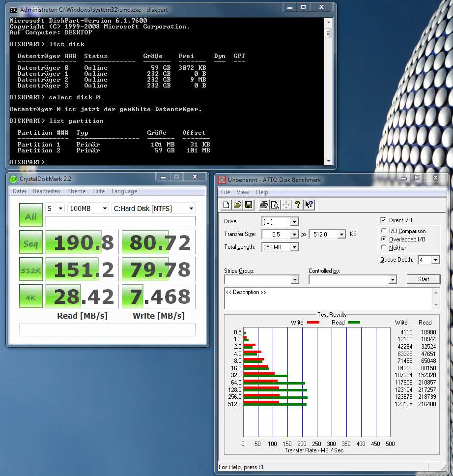The image size is (453, 476).
Task: Click the cmd window scrollbar up arrow
Action: (x=328, y=22)
